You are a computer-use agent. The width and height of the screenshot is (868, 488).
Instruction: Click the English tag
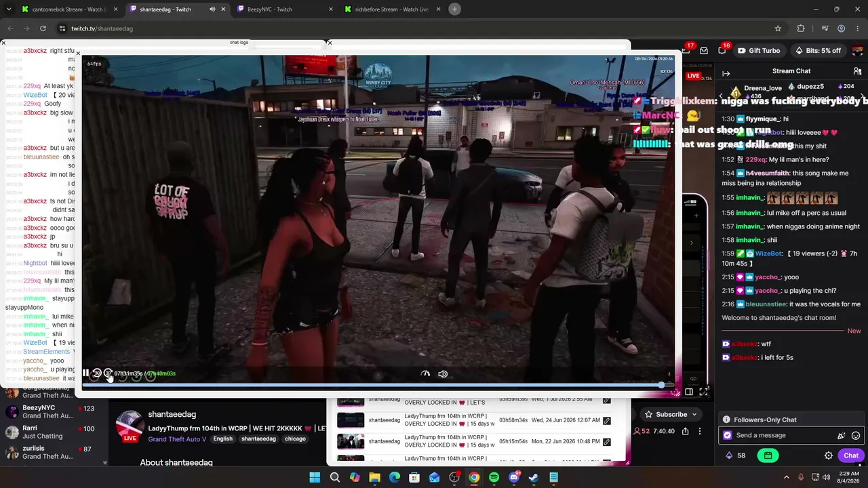(222, 439)
